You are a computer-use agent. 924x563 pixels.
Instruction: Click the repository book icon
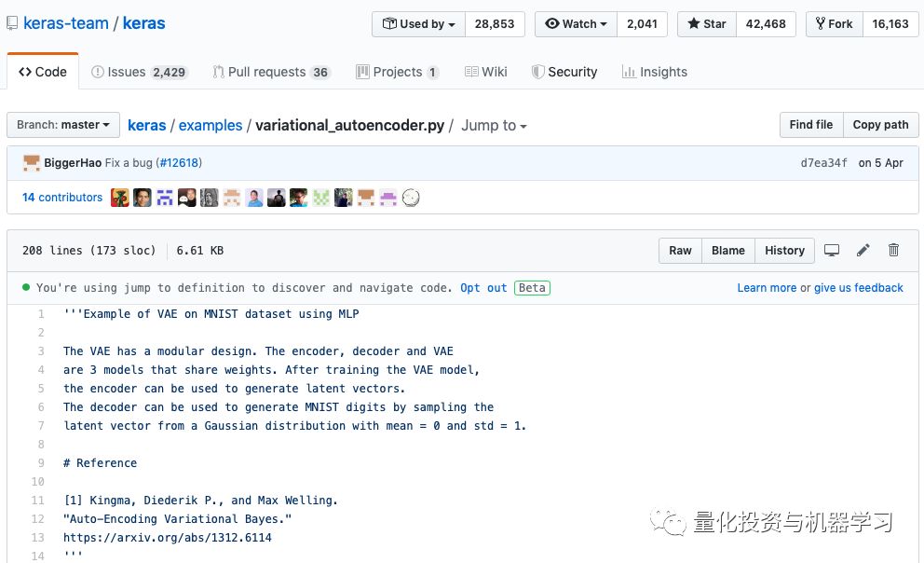point(12,23)
